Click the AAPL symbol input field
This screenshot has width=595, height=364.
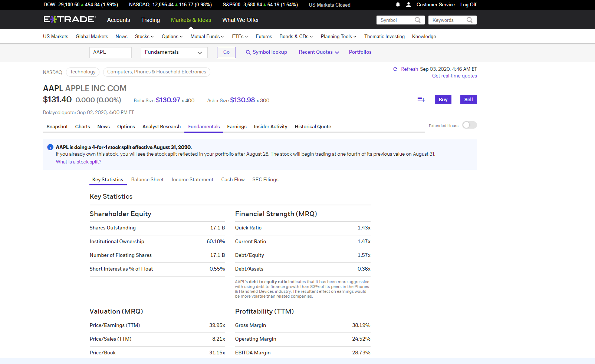pos(111,53)
